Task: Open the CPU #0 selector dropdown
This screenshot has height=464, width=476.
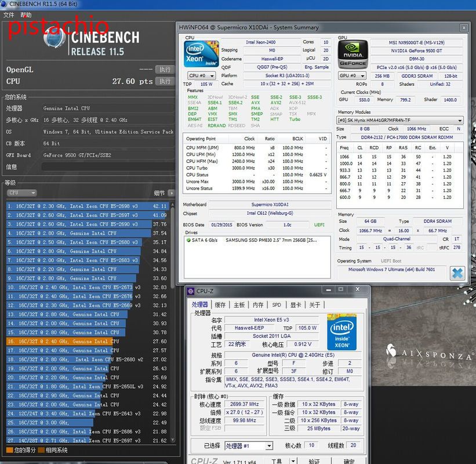Action: pos(201,75)
